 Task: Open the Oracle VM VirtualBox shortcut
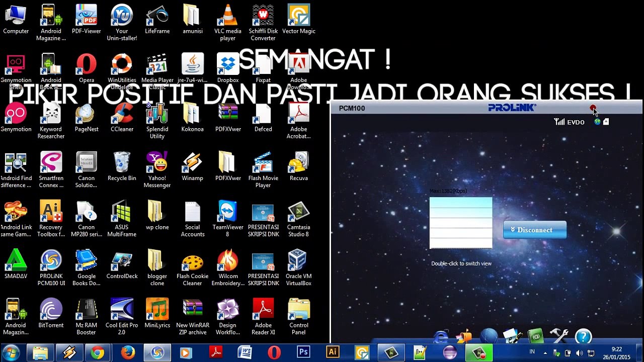click(x=299, y=268)
